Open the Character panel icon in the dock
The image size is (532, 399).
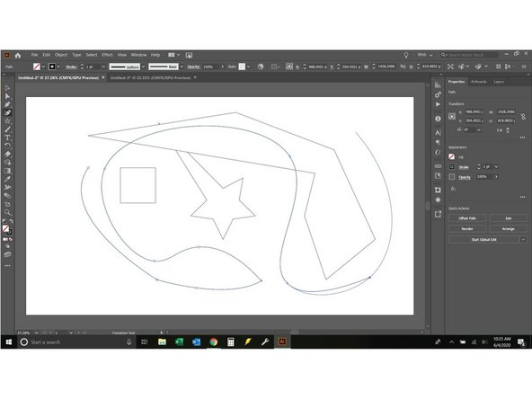pos(438,133)
